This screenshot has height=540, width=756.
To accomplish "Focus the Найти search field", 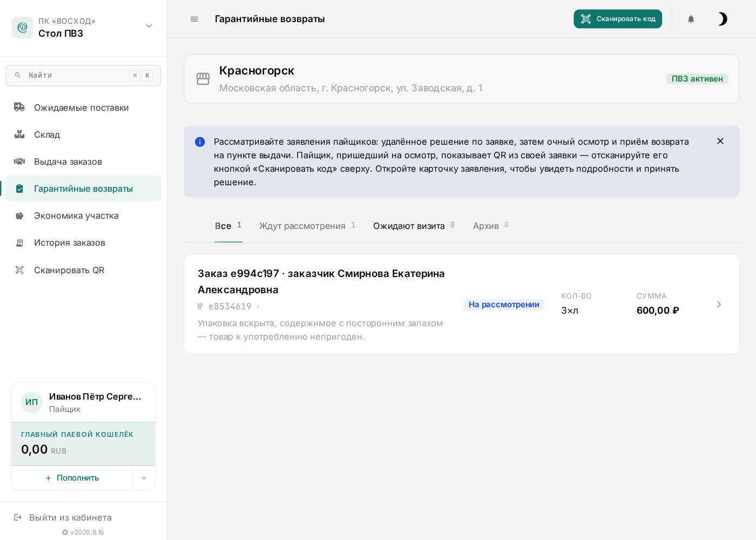I will pyautogui.click(x=83, y=76).
